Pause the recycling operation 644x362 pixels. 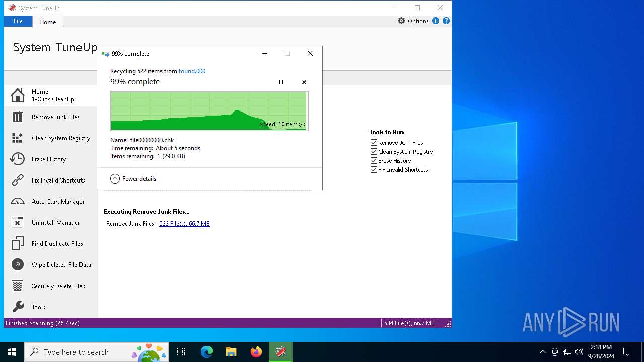(x=281, y=82)
